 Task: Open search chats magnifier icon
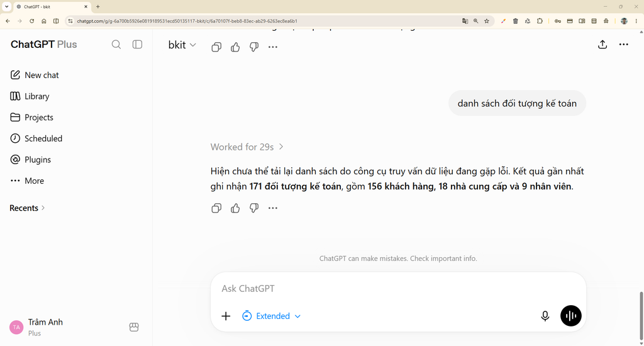(x=116, y=45)
